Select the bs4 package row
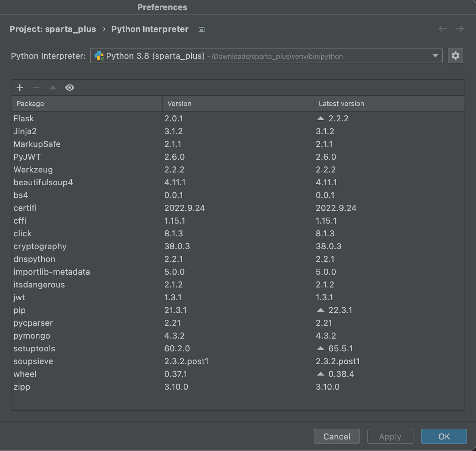The height and width of the screenshot is (451, 476). (x=238, y=195)
